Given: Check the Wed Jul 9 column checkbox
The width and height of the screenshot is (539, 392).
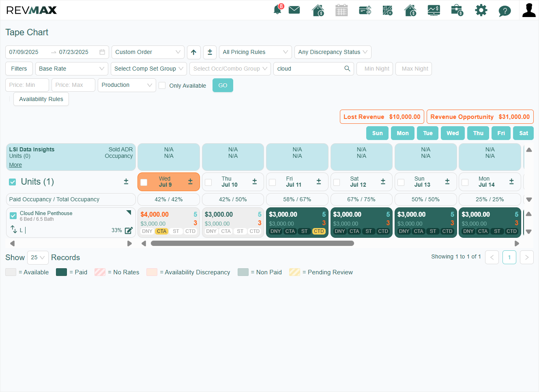Looking at the screenshot, I should 144,183.
